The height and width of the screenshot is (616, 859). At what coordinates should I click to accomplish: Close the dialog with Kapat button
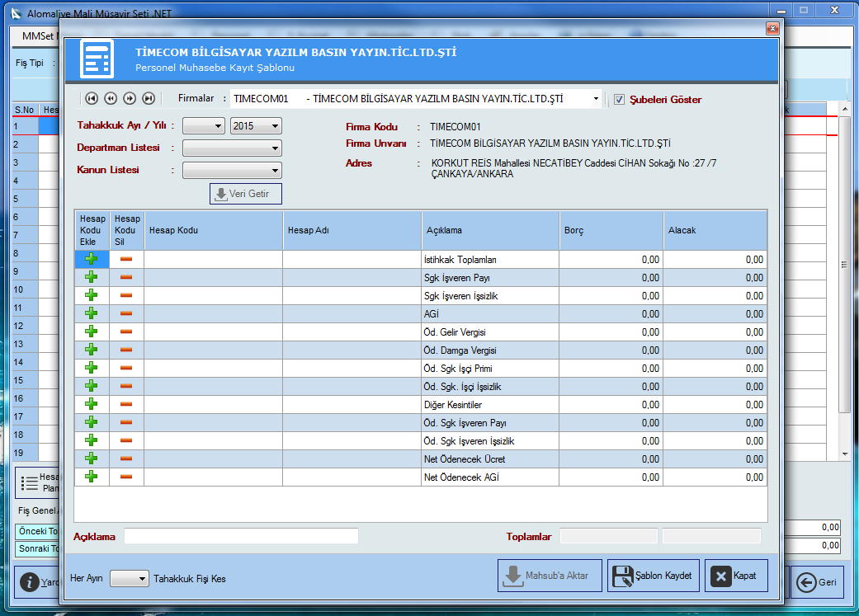[x=736, y=576]
